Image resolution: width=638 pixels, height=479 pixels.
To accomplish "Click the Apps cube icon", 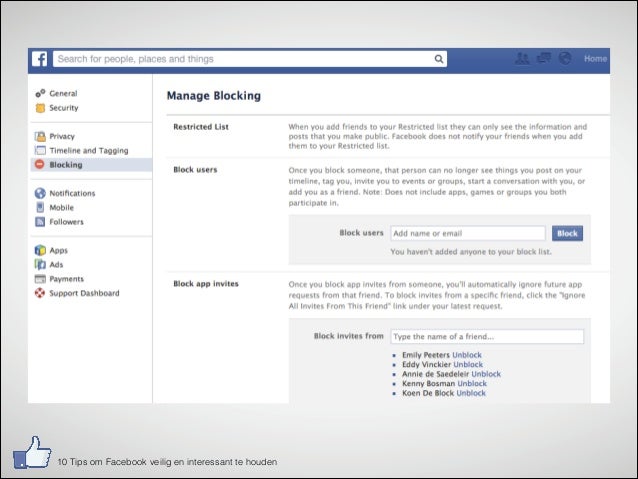I will (40, 250).
